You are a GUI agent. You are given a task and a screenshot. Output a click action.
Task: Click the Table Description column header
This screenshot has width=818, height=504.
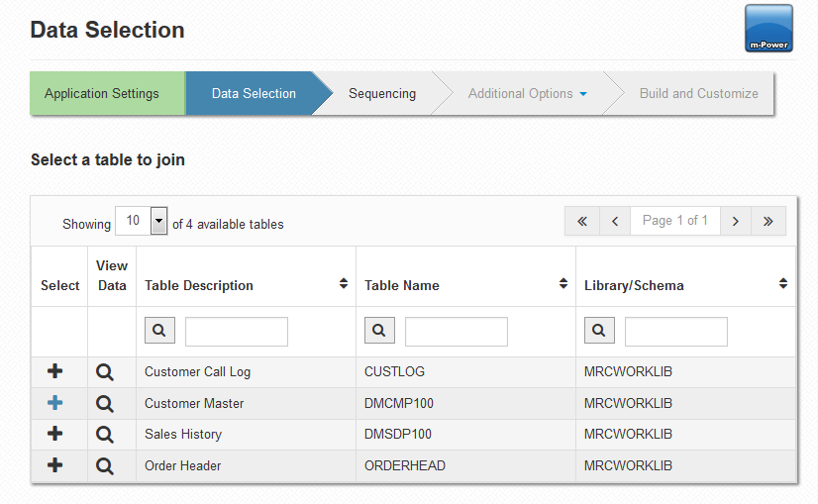tap(199, 285)
